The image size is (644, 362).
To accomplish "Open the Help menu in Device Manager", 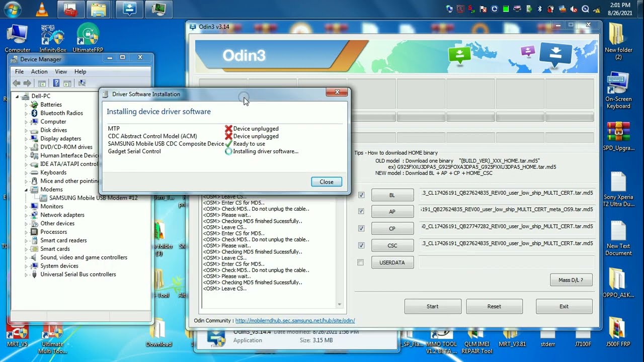I will pyautogui.click(x=80, y=71).
